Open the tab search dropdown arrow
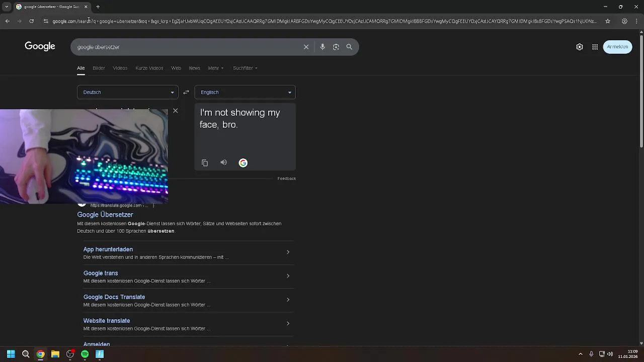 [7, 7]
